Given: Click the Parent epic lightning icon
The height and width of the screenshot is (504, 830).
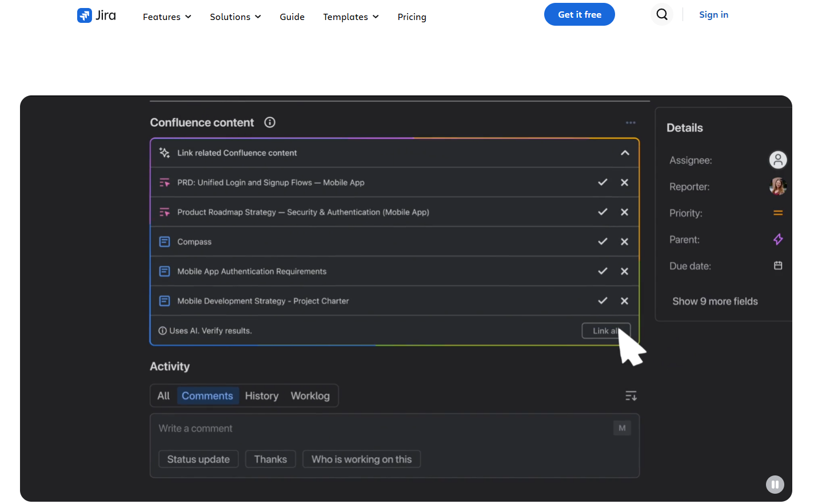Looking at the screenshot, I should 778,239.
